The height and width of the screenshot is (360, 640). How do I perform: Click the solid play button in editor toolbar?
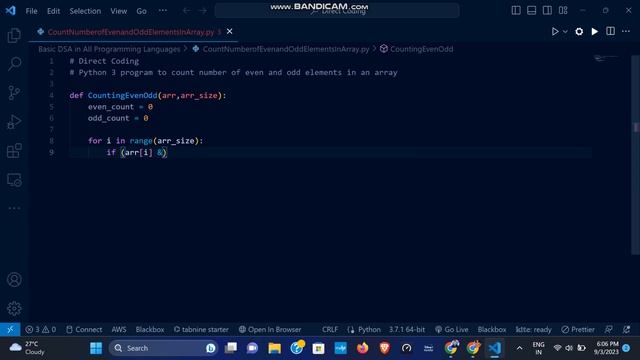tap(595, 31)
